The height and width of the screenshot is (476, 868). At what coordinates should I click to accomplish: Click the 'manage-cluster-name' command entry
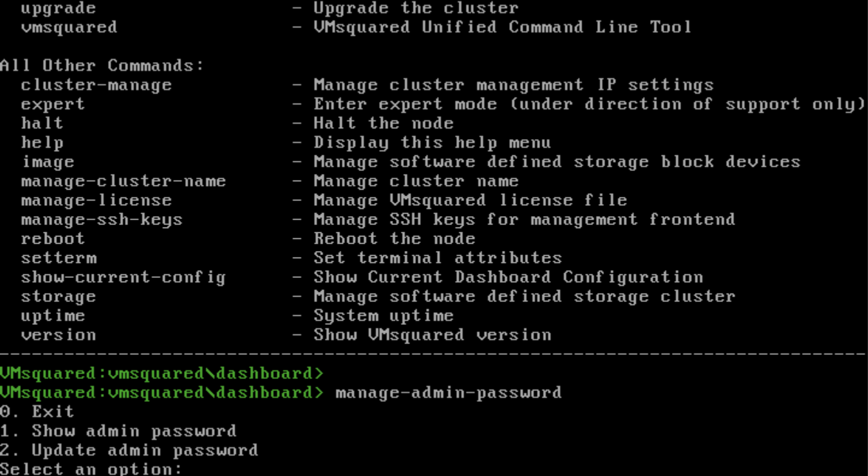coord(123,181)
